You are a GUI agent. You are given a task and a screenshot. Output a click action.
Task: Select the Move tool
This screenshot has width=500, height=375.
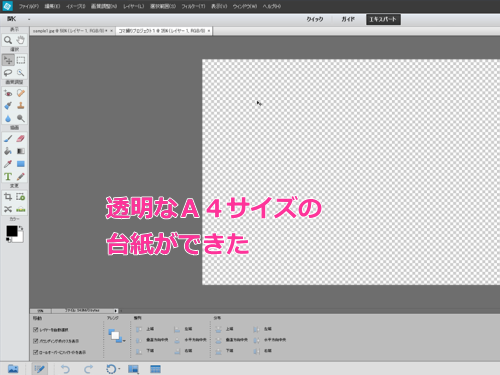point(8,60)
